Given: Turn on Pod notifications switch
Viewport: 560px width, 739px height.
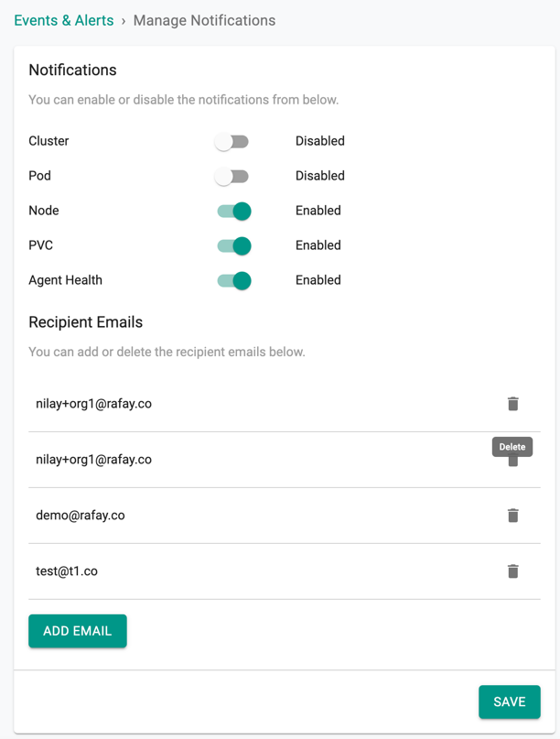Looking at the screenshot, I should pyautogui.click(x=232, y=176).
